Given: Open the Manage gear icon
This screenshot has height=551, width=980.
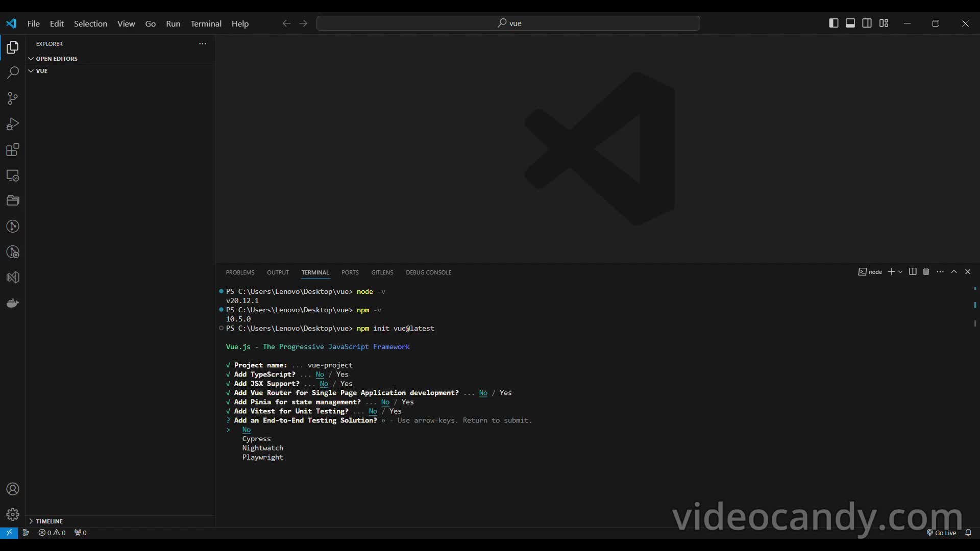Looking at the screenshot, I should pyautogui.click(x=13, y=514).
